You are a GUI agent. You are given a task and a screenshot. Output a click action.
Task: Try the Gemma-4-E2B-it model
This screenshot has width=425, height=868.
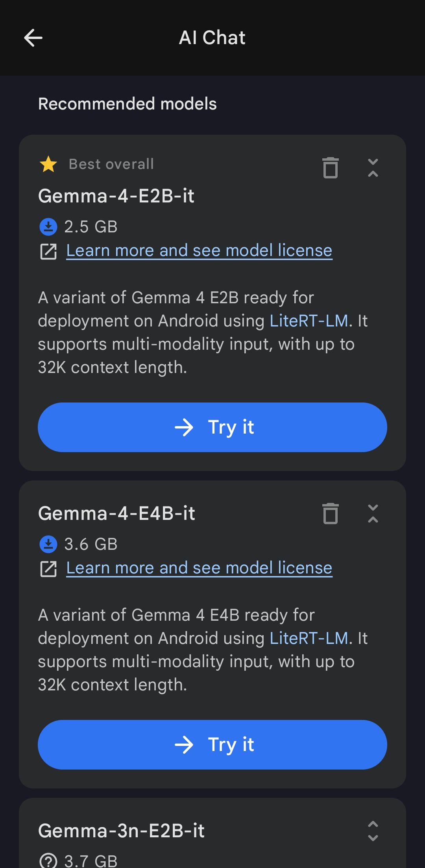tap(213, 427)
